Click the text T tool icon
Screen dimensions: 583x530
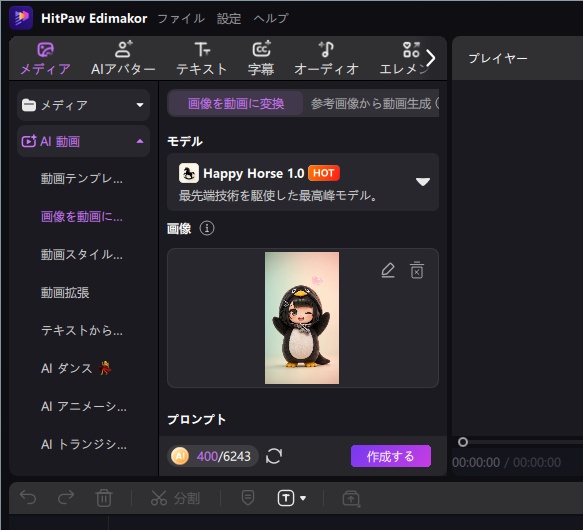[x=286, y=498]
